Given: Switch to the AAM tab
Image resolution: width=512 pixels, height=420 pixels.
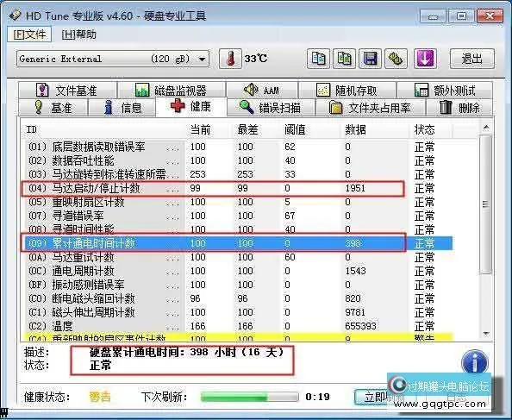Looking at the screenshot, I should [262, 90].
